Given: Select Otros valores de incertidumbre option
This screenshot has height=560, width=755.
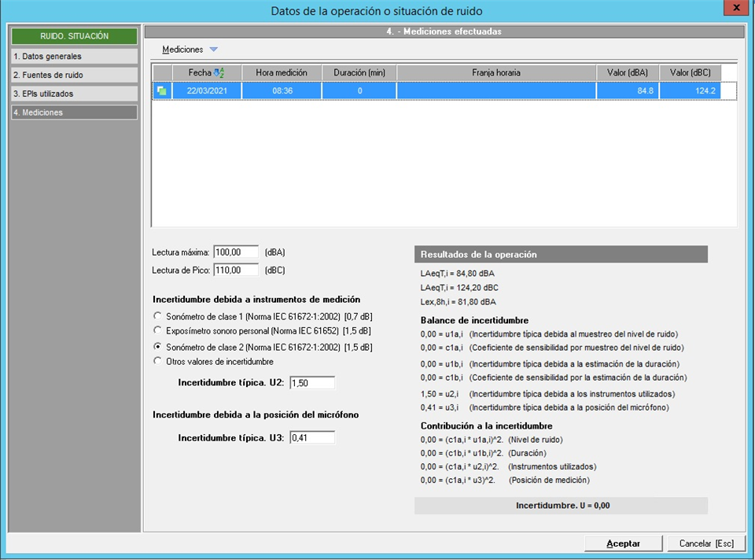Looking at the screenshot, I should pyautogui.click(x=158, y=362).
